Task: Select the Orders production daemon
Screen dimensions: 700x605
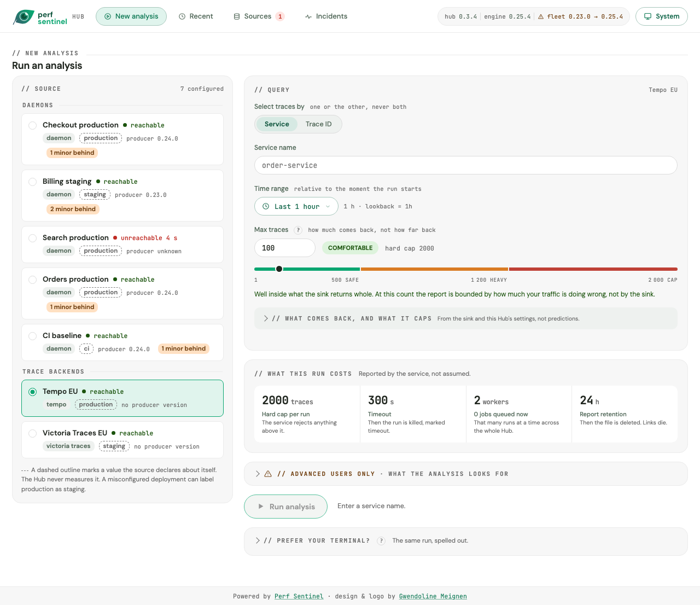Action: 122,293
